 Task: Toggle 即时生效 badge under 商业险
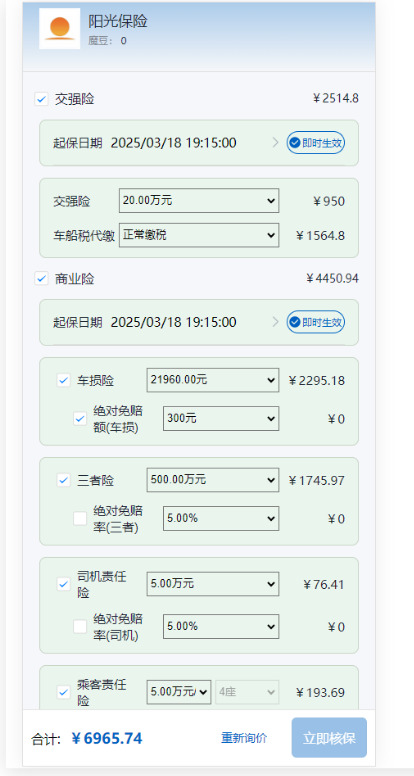[316, 322]
